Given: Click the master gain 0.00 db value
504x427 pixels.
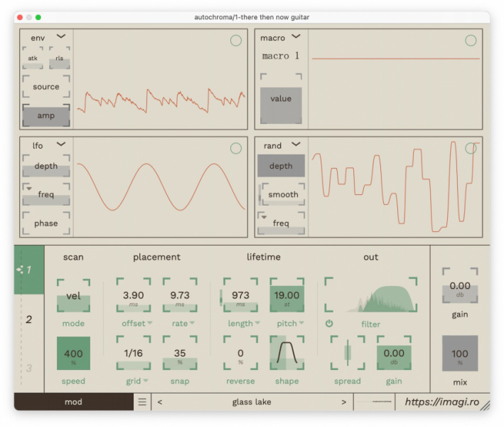Looking at the screenshot, I should pos(460,286).
